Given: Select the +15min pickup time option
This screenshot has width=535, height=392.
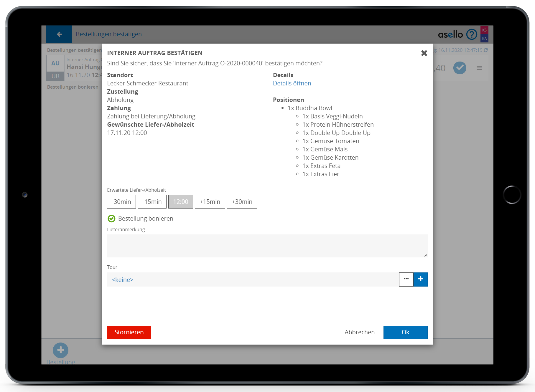Looking at the screenshot, I should (210, 202).
